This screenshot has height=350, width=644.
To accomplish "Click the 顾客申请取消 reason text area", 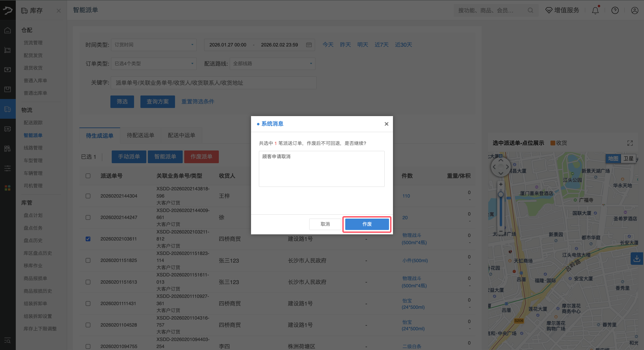I will pos(322,169).
